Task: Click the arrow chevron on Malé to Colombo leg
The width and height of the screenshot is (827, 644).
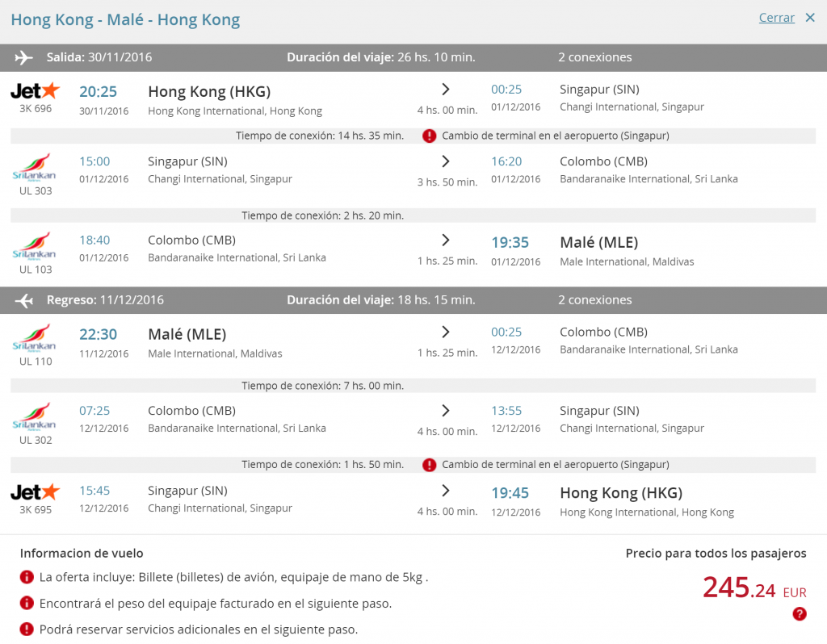Action: tap(446, 332)
